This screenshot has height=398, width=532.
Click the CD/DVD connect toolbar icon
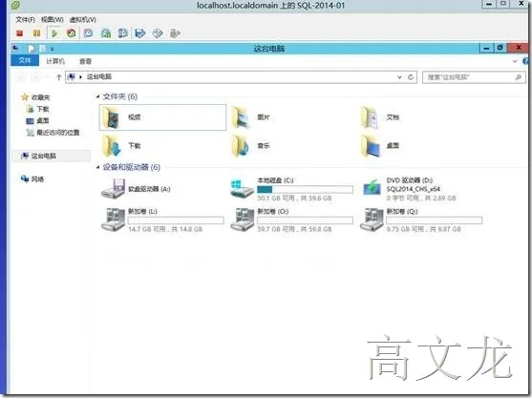tap(158, 32)
